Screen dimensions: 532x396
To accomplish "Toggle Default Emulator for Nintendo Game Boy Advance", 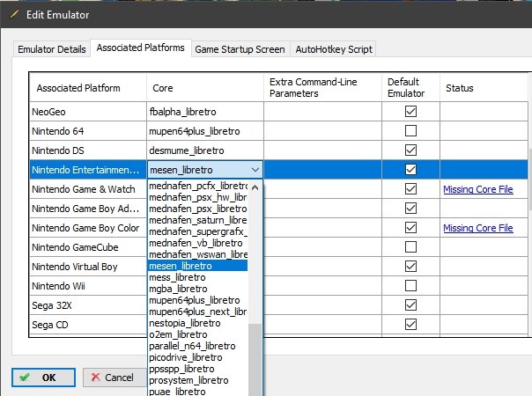I will [x=410, y=208].
